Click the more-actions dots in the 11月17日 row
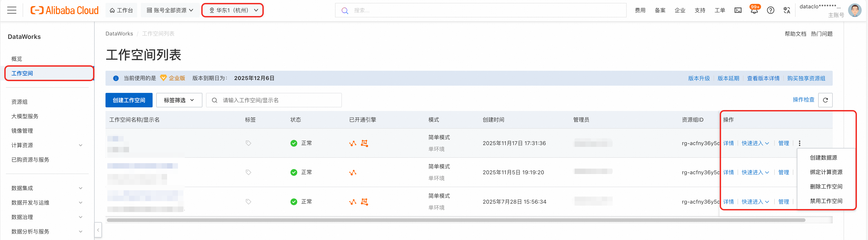Screen dimensions: 868x240 click(x=799, y=143)
